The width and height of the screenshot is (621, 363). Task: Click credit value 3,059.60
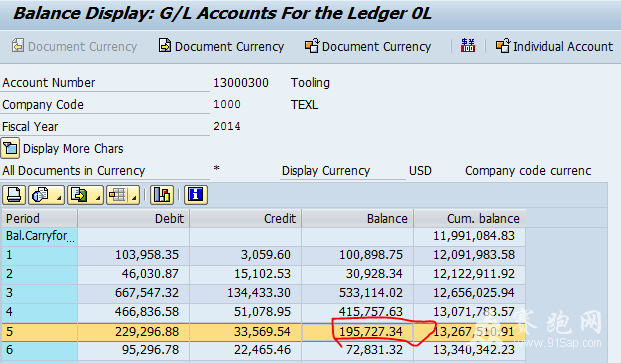click(x=266, y=255)
